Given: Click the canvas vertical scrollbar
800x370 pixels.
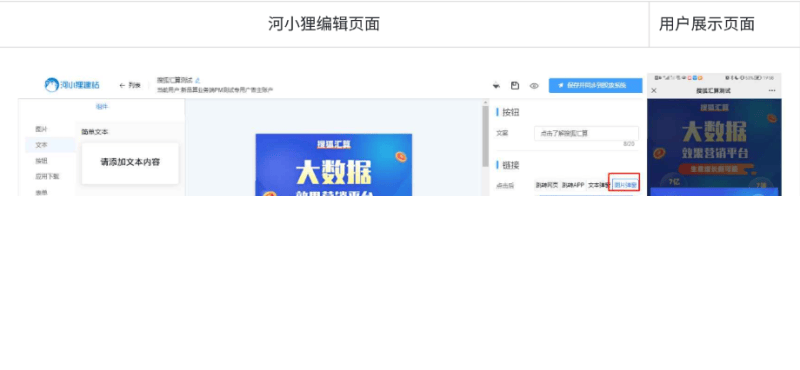Looking at the screenshot, I should pos(485,136).
